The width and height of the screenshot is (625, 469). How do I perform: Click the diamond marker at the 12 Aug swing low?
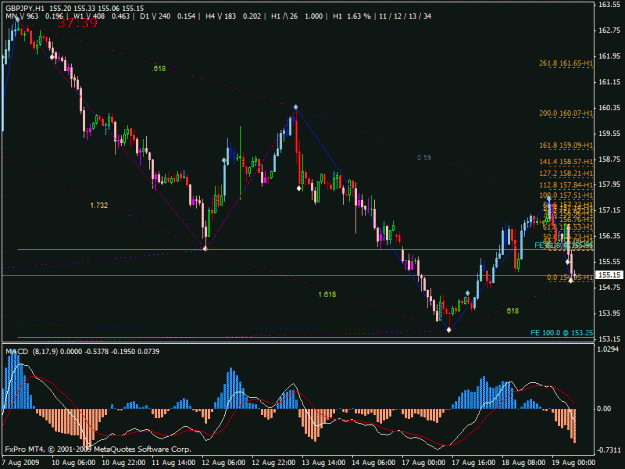click(205, 249)
